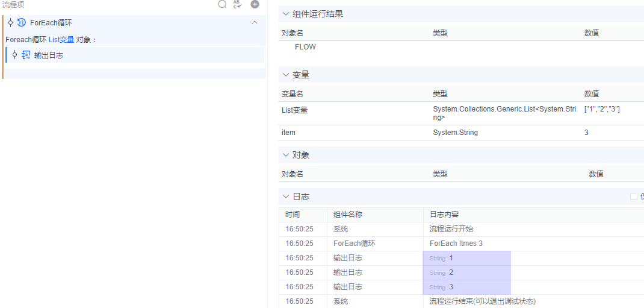Image resolution: width=644 pixels, height=308 pixels.
Task: Open search in the 流程项 panel
Action: [222, 5]
